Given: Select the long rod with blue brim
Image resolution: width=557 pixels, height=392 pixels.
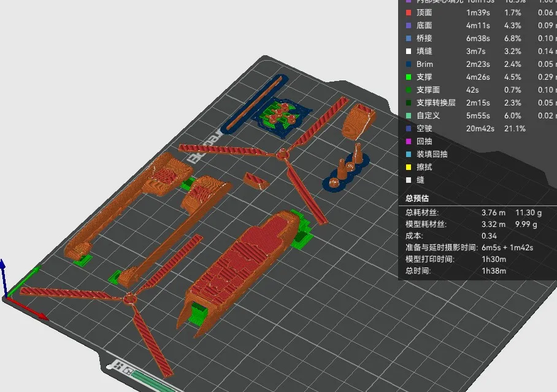Looking at the screenshot, I should [x=254, y=104].
